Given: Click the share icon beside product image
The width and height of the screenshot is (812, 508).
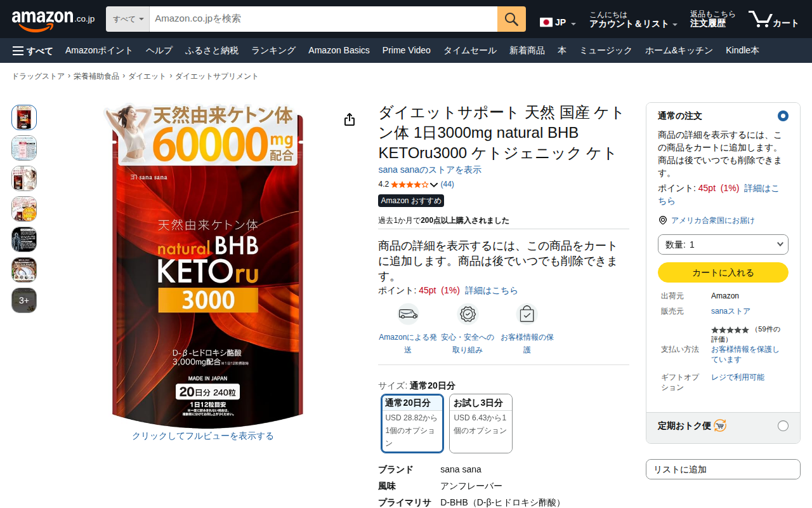Looking at the screenshot, I should (x=350, y=119).
